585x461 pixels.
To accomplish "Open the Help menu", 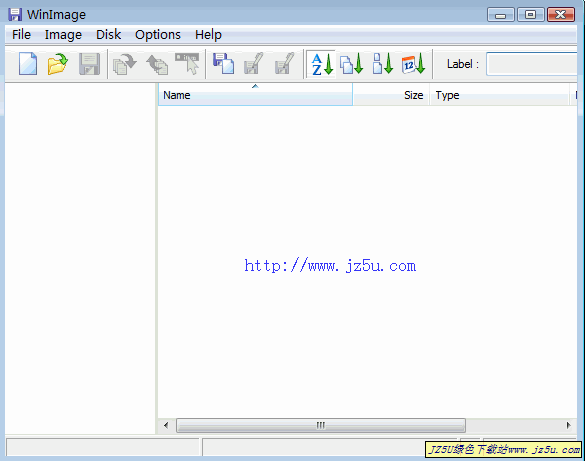I will coord(208,35).
